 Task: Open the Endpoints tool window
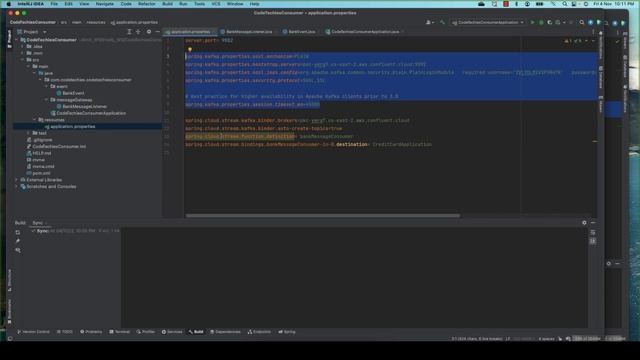pyautogui.click(x=259, y=332)
